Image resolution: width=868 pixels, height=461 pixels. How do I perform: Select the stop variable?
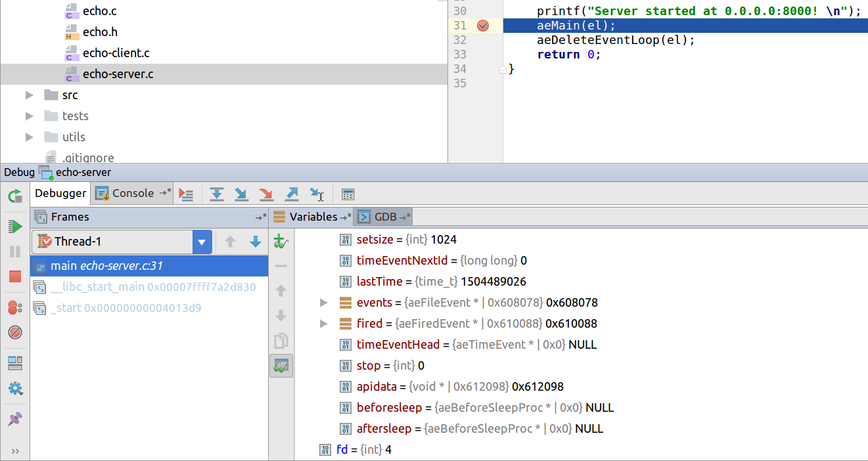coord(581,366)
